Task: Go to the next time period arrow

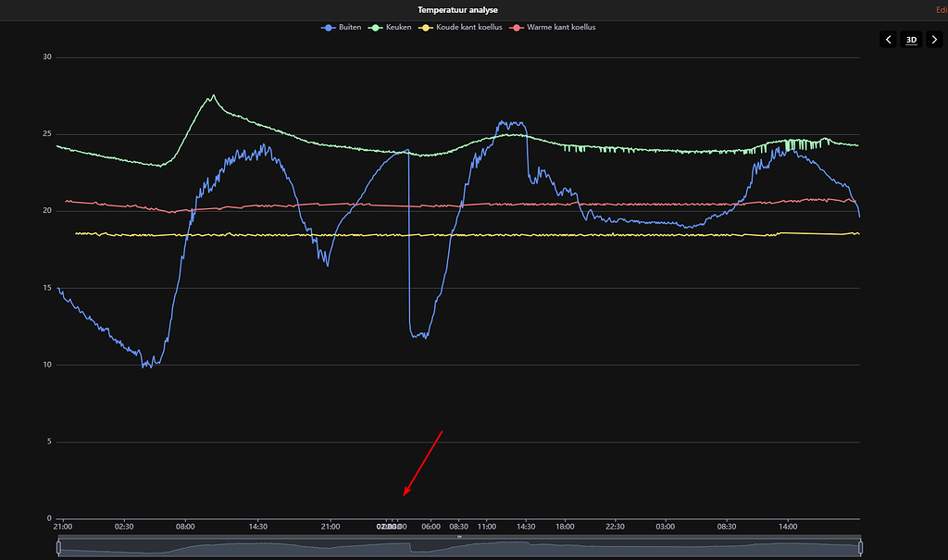Action: 933,39
